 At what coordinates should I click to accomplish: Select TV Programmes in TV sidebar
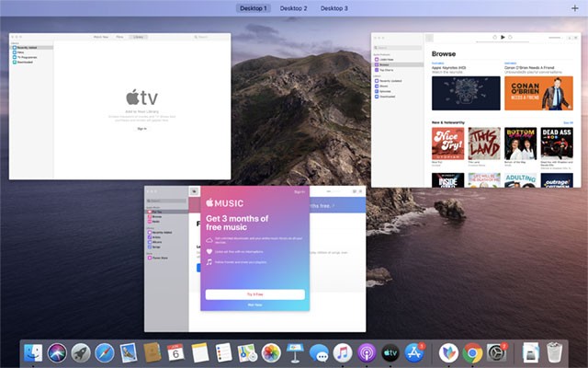point(32,57)
